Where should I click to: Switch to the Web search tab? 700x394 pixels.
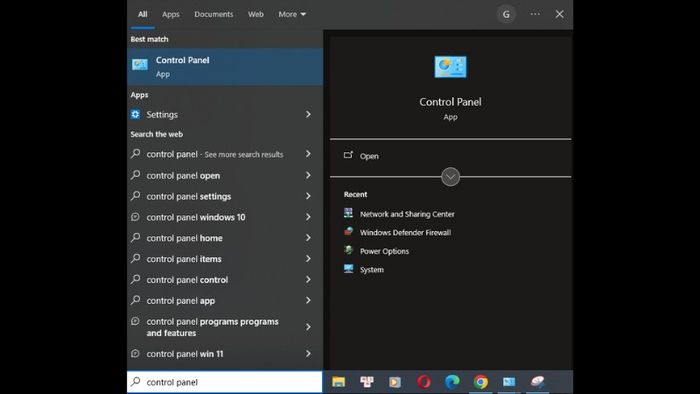tap(256, 14)
